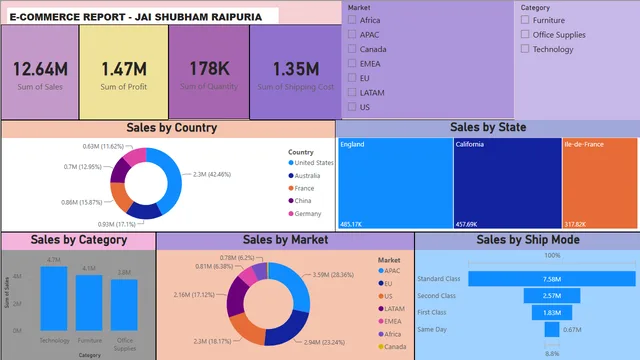This screenshot has height=360, width=640.
Task: Click Canada in the Market legend
Action: tap(392, 347)
